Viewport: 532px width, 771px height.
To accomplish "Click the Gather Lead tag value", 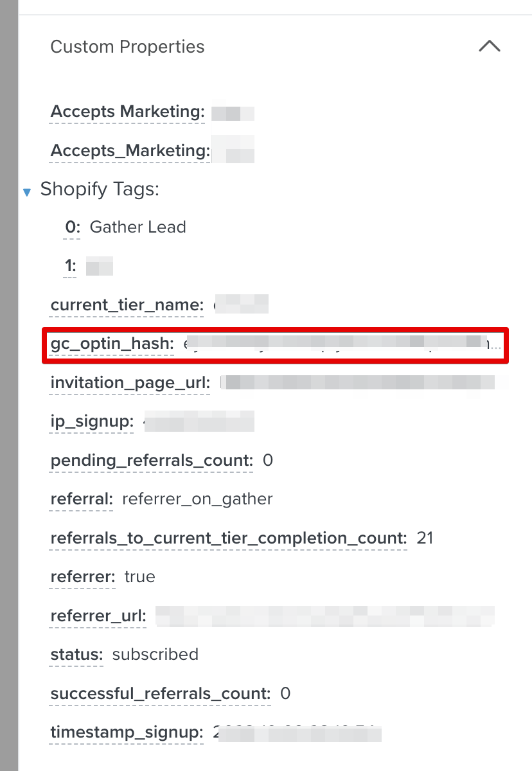I will tap(137, 227).
